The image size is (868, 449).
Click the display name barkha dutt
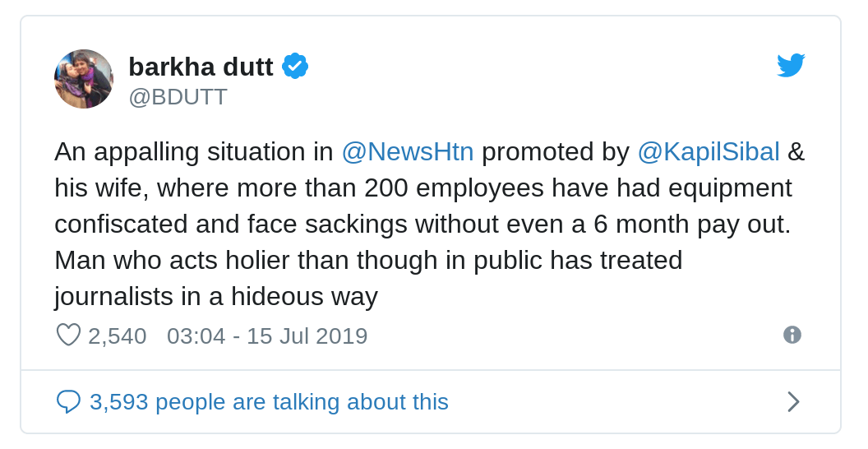click(x=201, y=67)
